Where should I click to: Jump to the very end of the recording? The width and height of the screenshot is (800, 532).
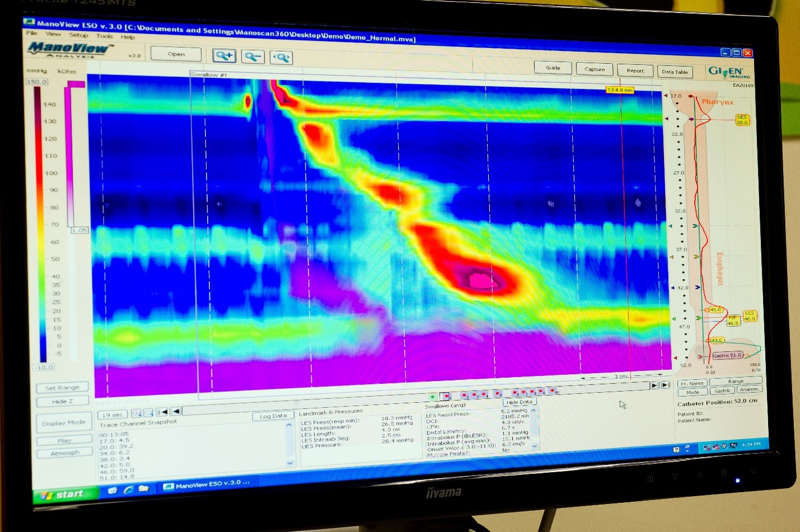coord(666,385)
